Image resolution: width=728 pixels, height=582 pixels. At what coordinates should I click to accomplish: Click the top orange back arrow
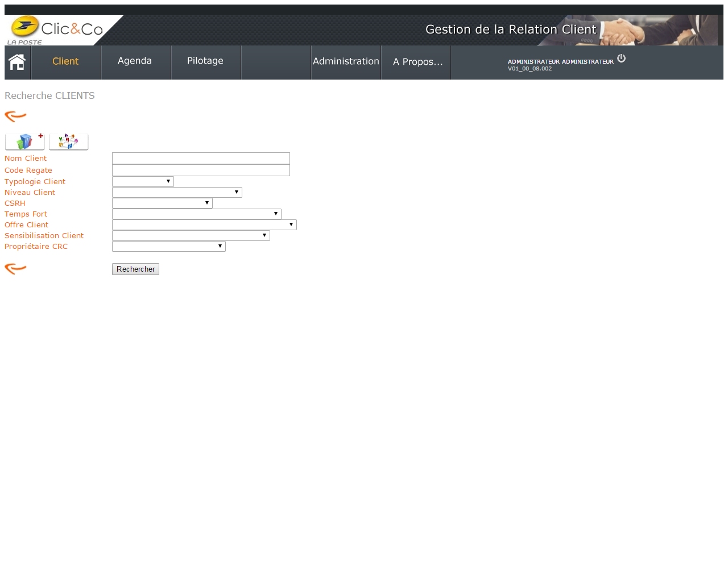point(15,117)
